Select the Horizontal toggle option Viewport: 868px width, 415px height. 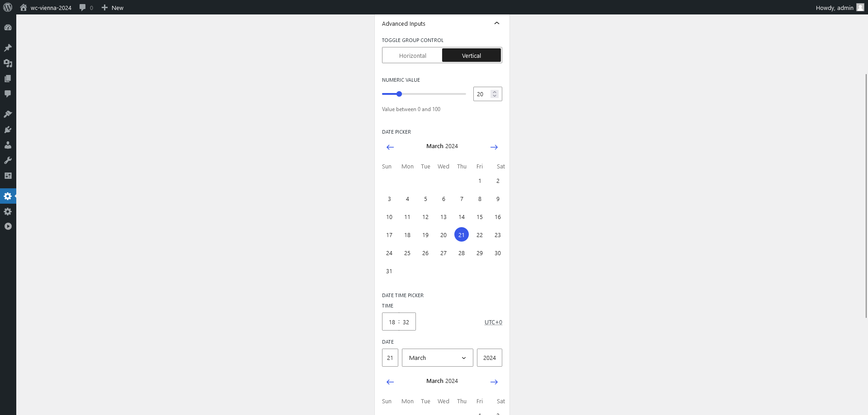tap(412, 55)
